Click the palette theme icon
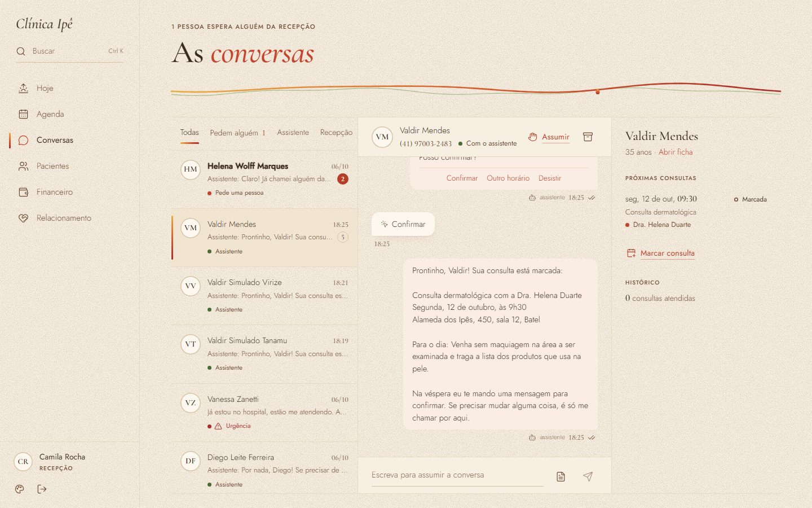Screen dimensions: 812x508 pos(20,489)
